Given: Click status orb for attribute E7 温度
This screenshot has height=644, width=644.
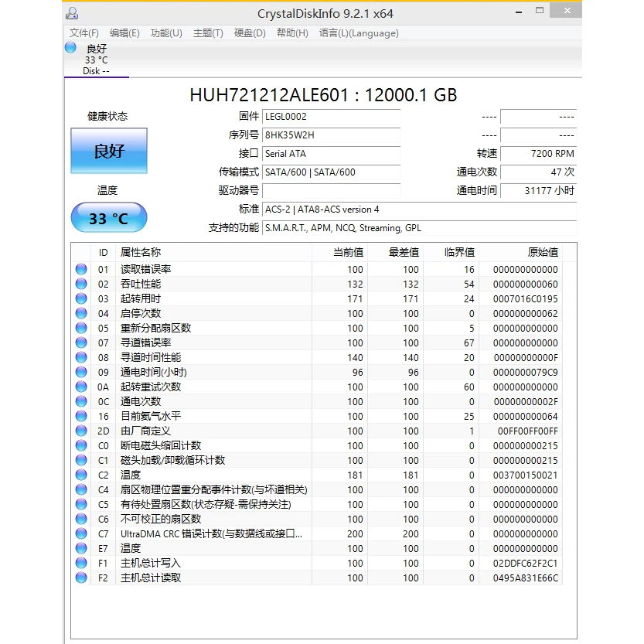Looking at the screenshot, I should 81,548.
